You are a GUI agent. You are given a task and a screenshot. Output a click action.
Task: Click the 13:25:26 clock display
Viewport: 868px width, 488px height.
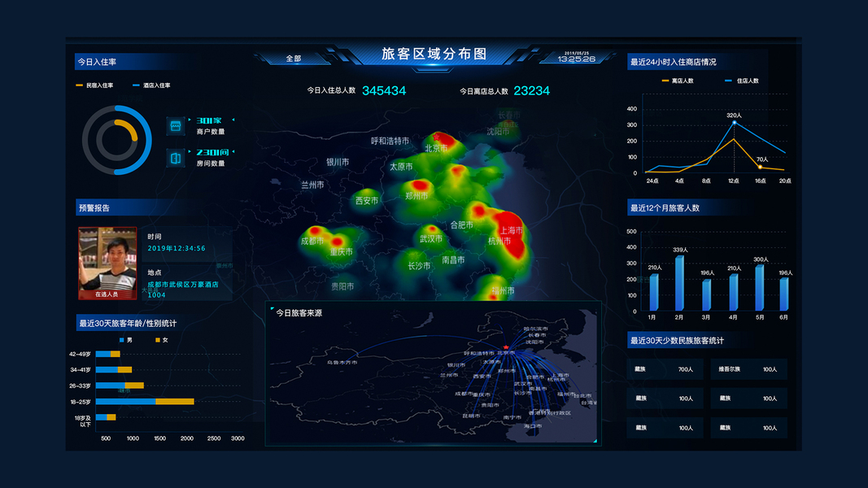pyautogui.click(x=576, y=59)
